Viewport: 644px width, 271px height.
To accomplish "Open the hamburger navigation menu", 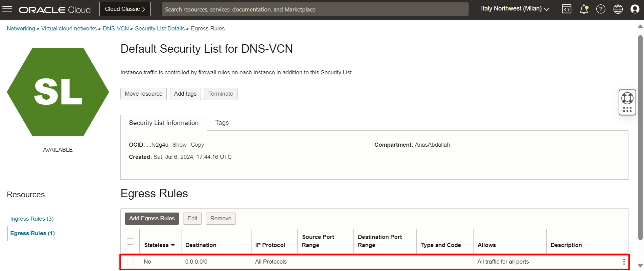I will point(7,9).
